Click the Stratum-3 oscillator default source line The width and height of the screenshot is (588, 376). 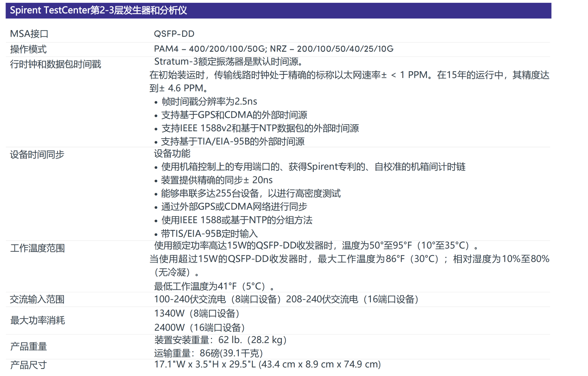[x=229, y=62]
